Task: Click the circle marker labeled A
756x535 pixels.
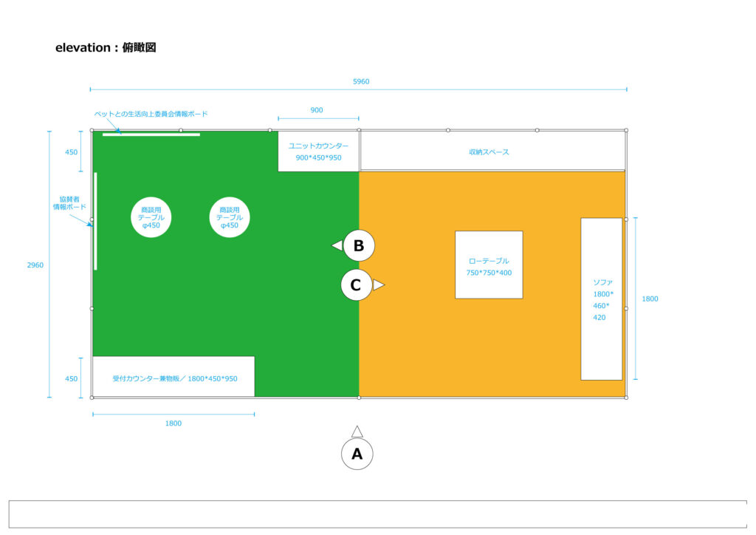Action: 357,454
